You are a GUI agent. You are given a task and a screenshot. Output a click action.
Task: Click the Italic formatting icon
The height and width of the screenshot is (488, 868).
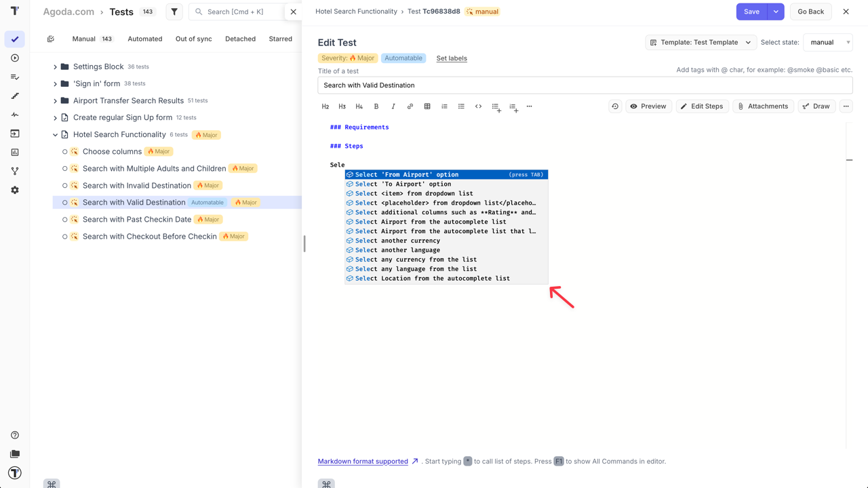(393, 106)
